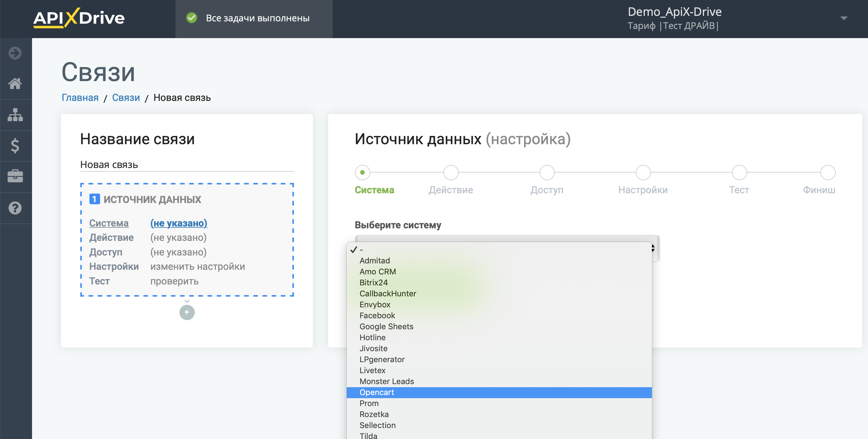Click the ИСТОЧНИК ДАННЫХ block header
Image resolution: width=868 pixels, height=439 pixels.
click(x=145, y=199)
